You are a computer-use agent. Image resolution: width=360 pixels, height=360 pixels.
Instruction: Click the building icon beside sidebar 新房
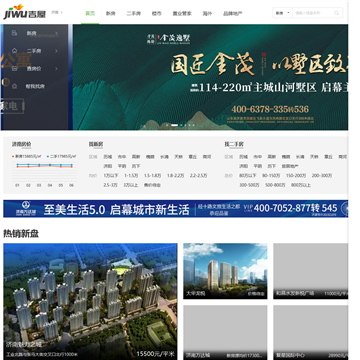coord(14,33)
